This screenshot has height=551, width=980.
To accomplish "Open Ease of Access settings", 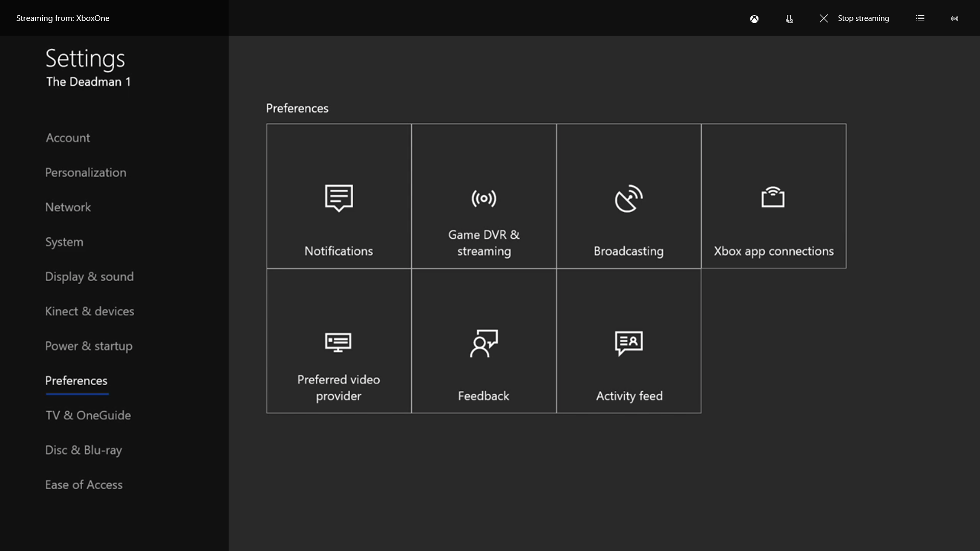I will coord(84,485).
